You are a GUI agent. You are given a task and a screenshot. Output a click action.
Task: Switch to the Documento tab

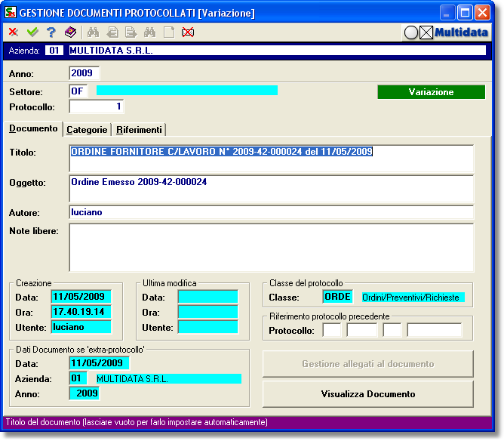(33, 128)
